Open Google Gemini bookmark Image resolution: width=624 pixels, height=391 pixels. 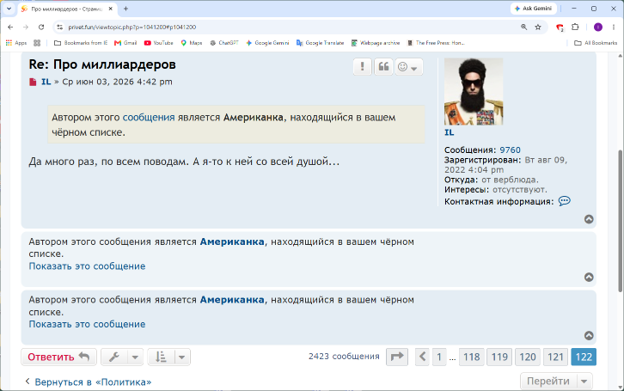(267, 43)
